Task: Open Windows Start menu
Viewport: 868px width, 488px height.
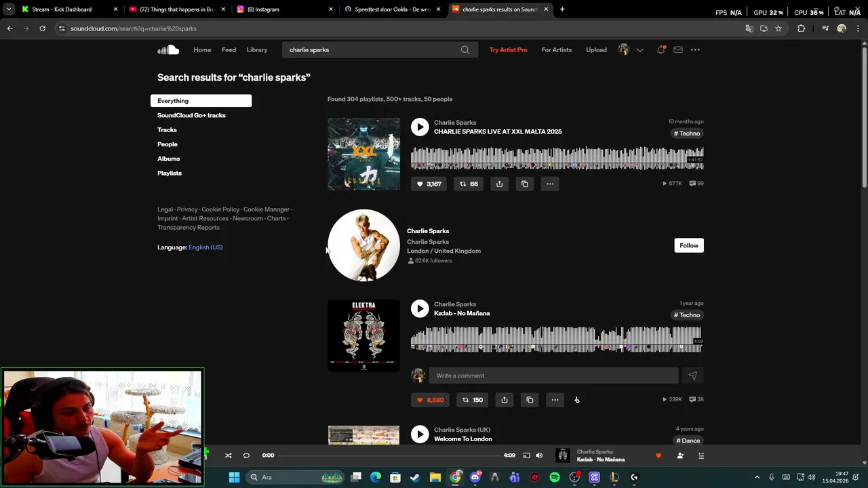Action: point(234,477)
